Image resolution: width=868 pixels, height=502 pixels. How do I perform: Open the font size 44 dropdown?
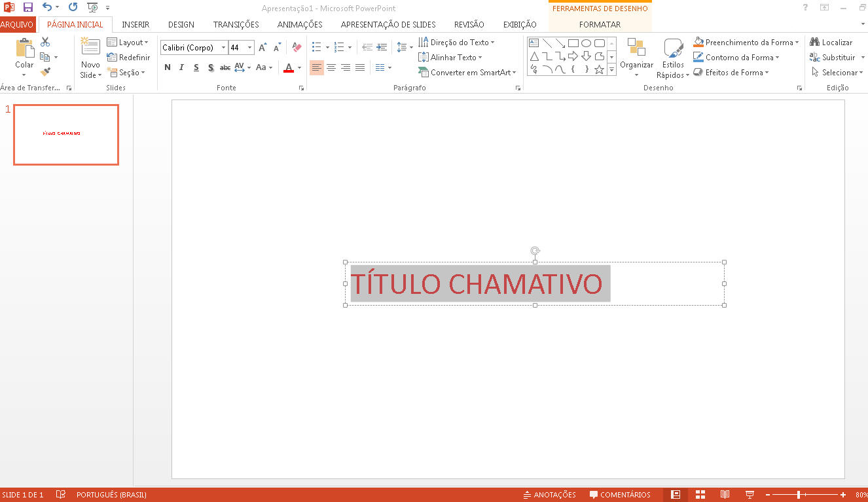click(250, 48)
